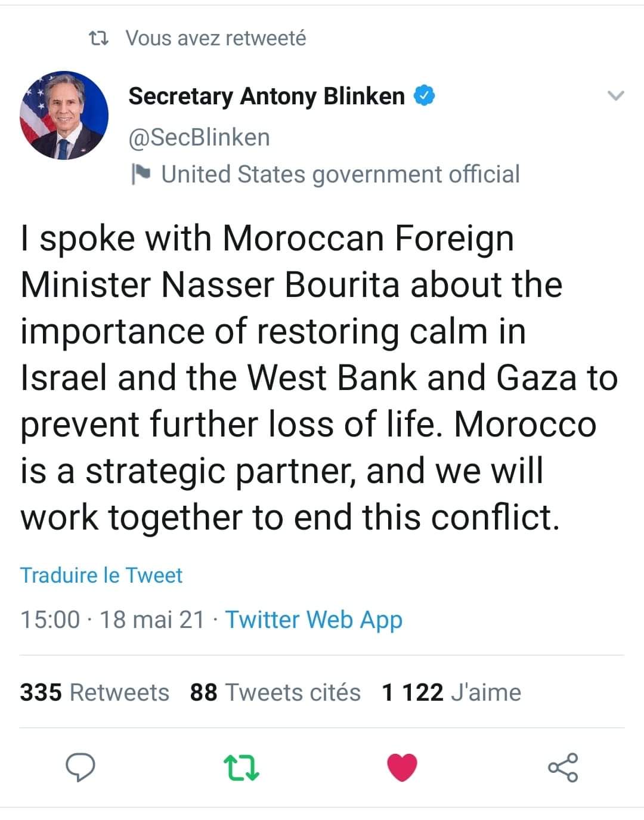Screen dimensions: 644x820
Task: Open the tweet options chevron menu
Action: [x=615, y=95]
